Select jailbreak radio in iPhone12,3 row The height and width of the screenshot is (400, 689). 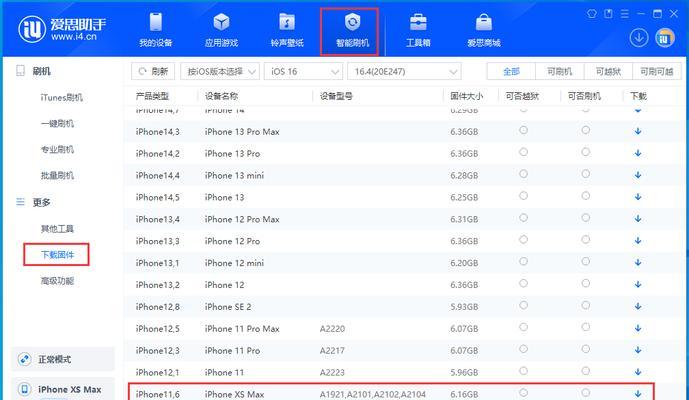[x=523, y=349]
